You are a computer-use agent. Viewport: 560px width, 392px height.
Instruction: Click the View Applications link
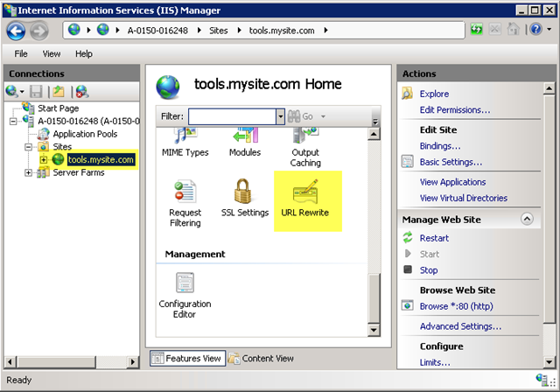453,182
